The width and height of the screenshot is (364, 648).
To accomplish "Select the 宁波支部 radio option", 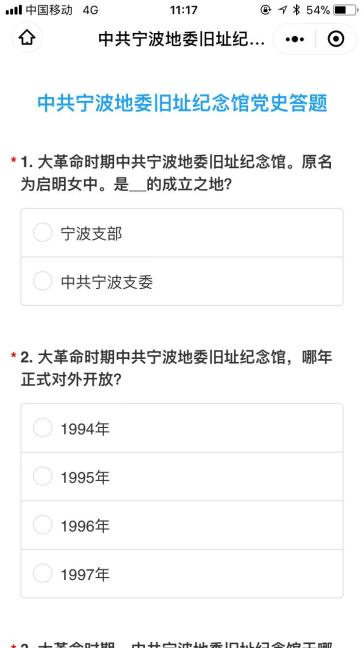I will [x=182, y=233].
